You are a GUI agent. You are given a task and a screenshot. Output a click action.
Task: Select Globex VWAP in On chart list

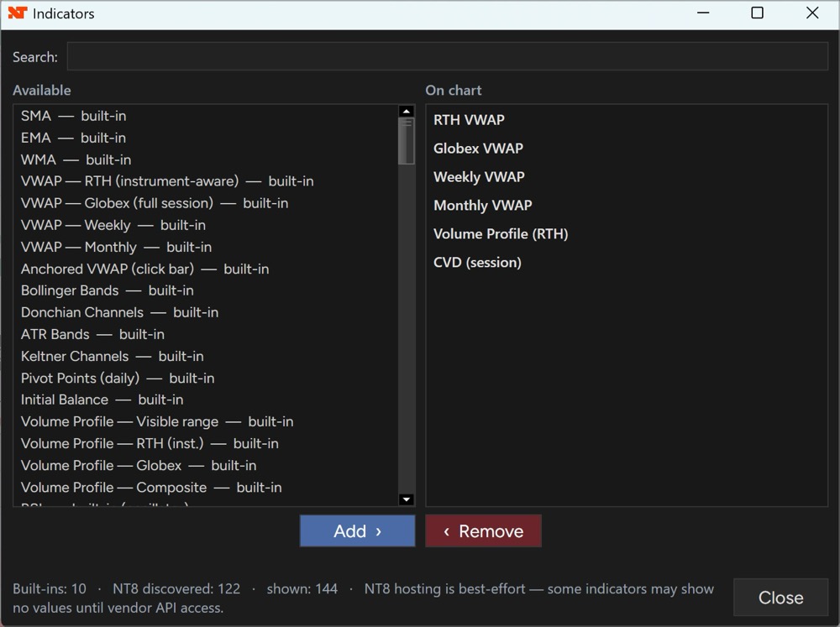[627, 149]
